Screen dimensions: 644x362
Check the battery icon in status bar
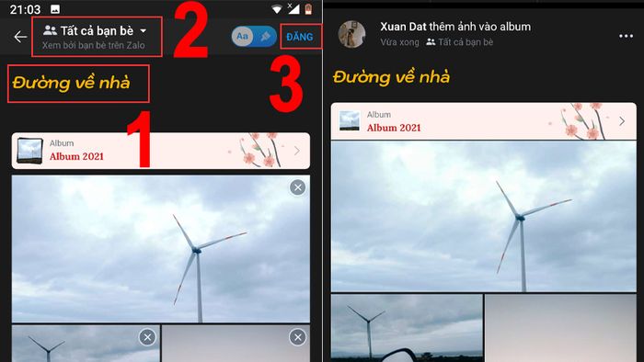[308, 8]
